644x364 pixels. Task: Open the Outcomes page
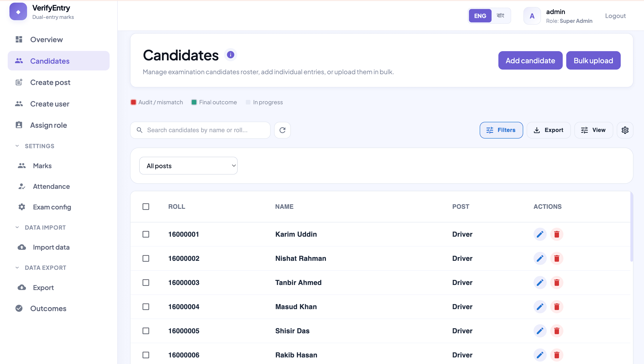point(58,308)
